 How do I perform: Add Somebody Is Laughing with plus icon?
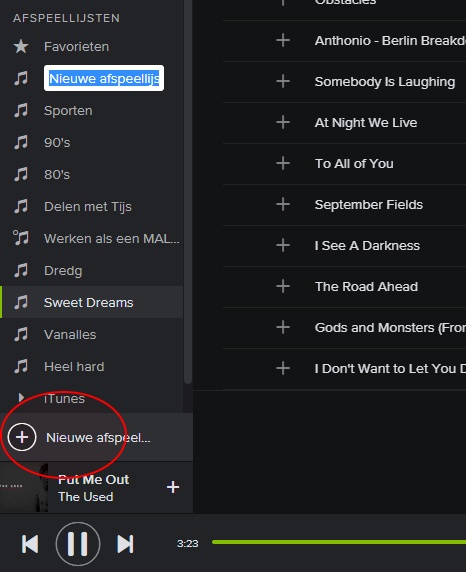tap(283, 81)
